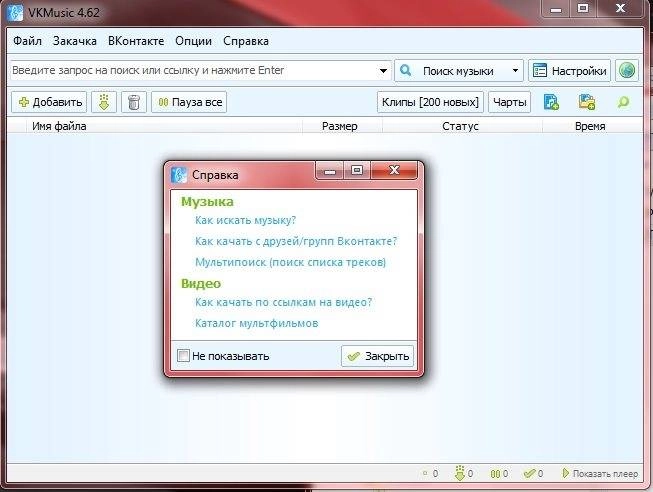Click Закрыть button in Справка dialog
653x492 pixels.
[x=377, y=356]
